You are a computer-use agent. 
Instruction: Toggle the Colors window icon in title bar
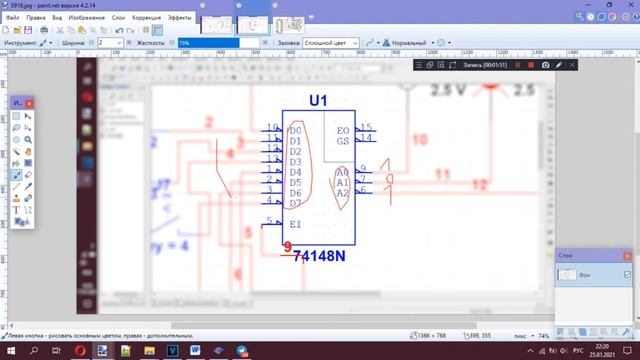[613, 16]
